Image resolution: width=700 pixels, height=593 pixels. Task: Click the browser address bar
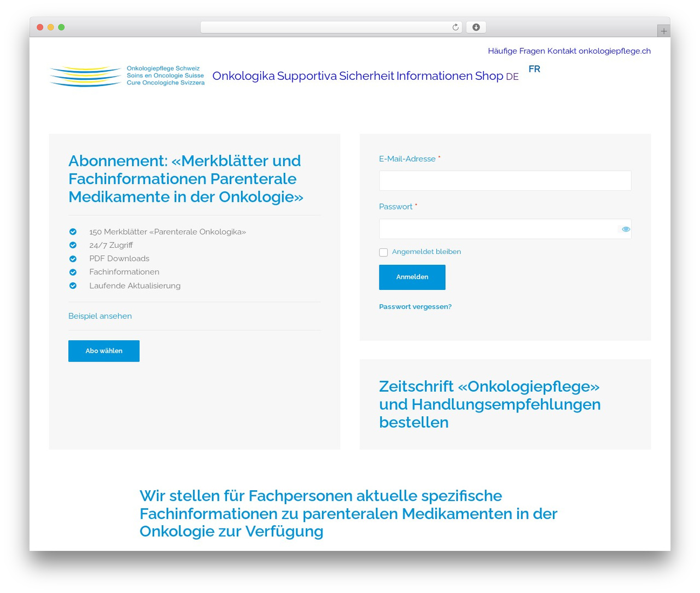(x=331, y=27)
